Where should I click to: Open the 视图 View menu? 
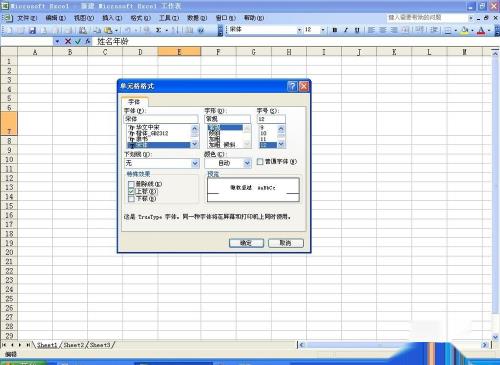tap(84, 18)
